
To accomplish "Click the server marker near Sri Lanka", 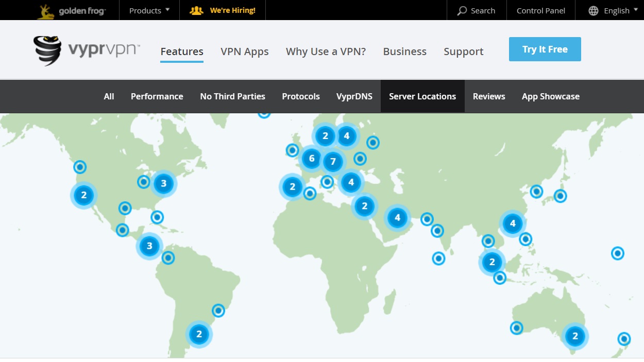I will tap(438, 258).
